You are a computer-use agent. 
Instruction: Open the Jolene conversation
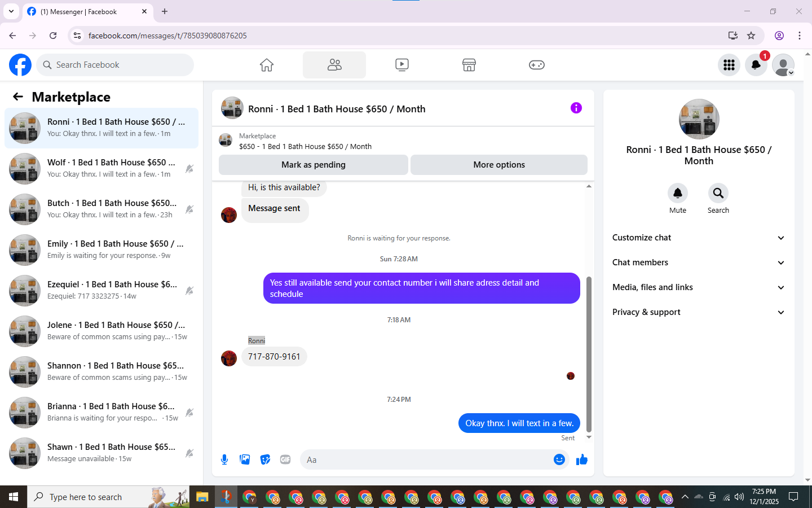pos(101,331)
